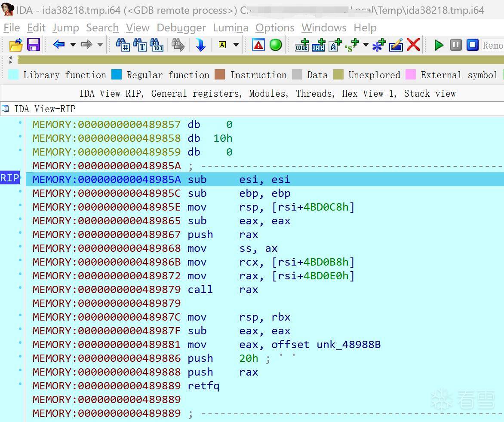This screenshot has height=422, width=504.
Task: Click the Open file folder icon
Action: [16, 45]
